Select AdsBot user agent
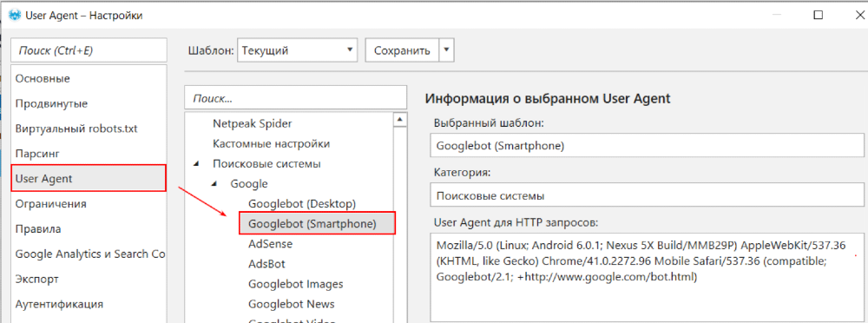This screenshot has height=323, width=868. pos(266,264)
